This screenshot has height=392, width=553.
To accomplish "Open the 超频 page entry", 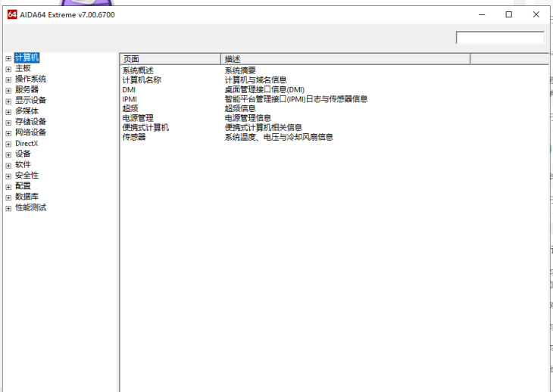I will click(130, 108).
